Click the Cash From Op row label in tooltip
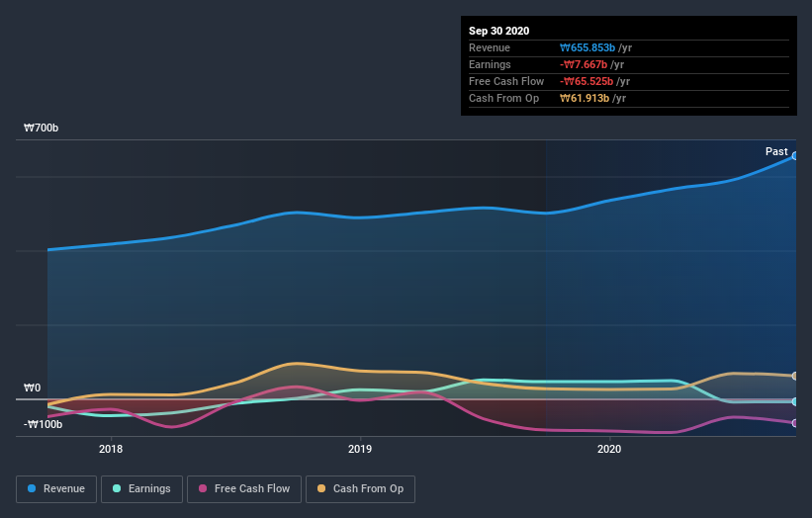The height and width of the screenshot is (518, 812). point(503,98)
